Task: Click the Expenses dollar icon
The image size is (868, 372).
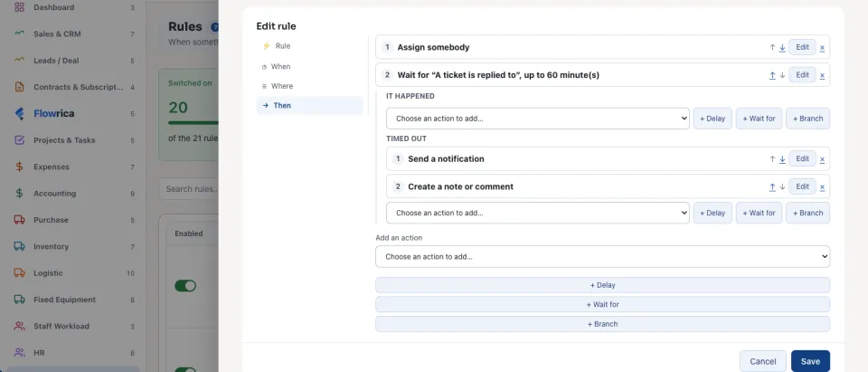Action: [19, 167]
